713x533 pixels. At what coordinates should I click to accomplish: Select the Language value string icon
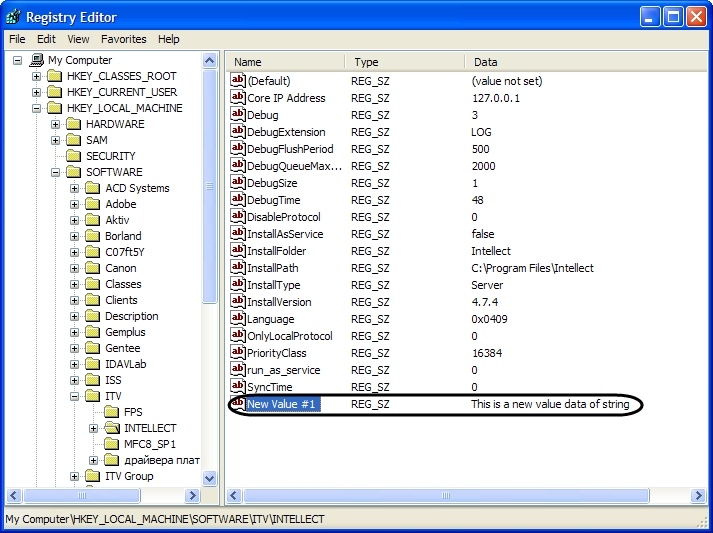point(238,319)
